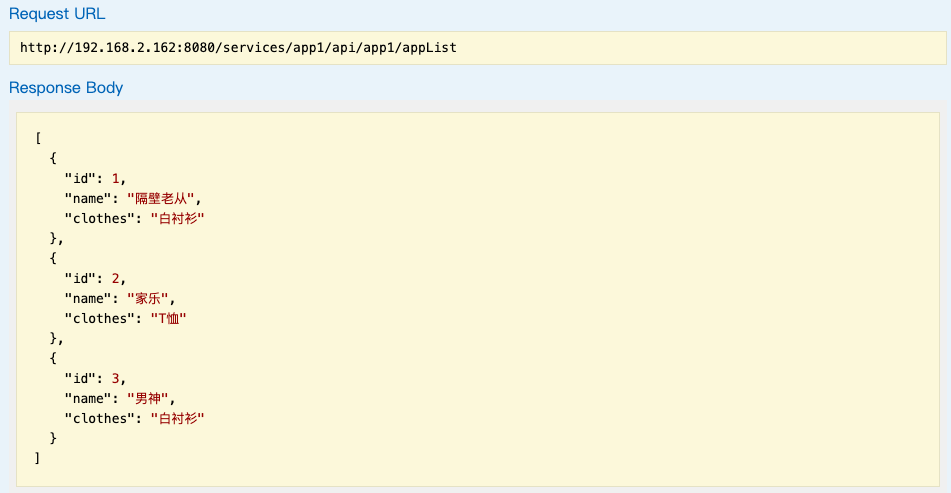Click the "id": 3 line
The width and height of the screenshot is (951, 493).
(x=95, y=378)
